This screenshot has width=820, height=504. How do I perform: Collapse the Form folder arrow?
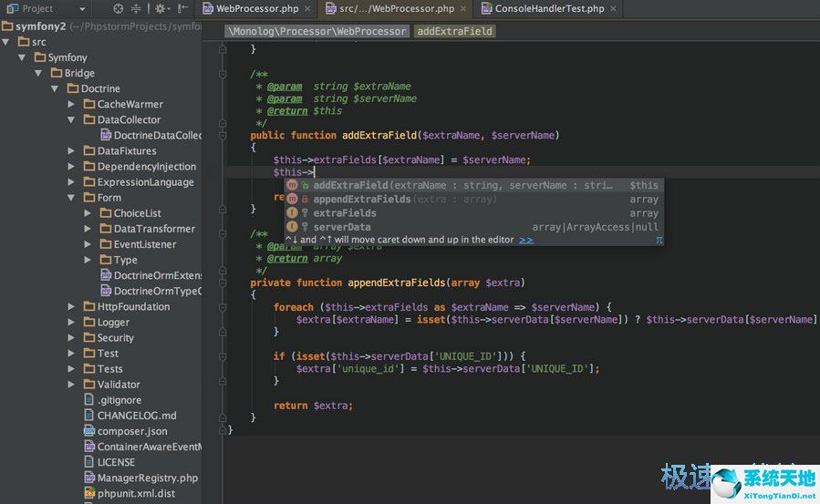(x=71, y=198)
